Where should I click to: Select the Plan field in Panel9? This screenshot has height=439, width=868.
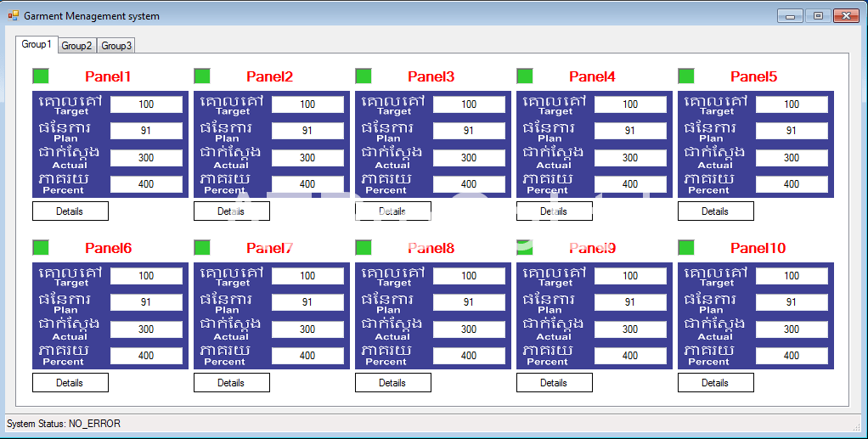(x=630, y=302)
